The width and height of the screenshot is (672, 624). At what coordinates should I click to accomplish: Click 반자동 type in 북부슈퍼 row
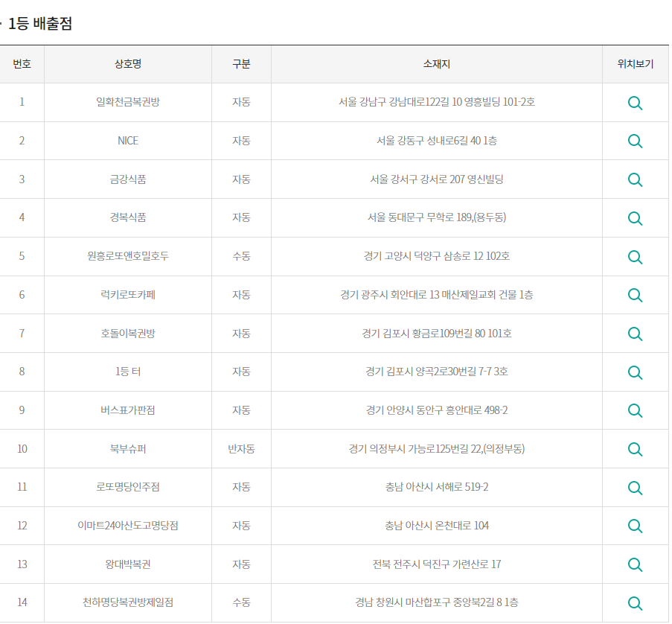241,448
